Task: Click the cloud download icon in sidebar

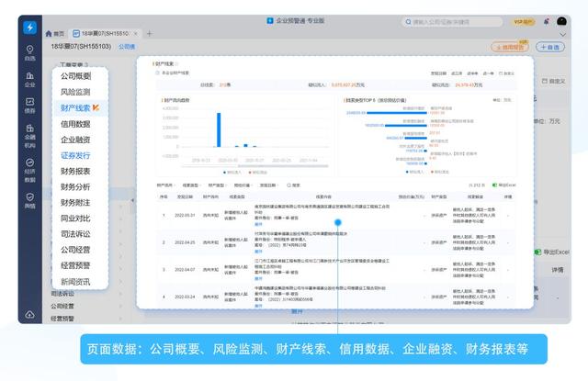Action: click(x=30, y=315)
